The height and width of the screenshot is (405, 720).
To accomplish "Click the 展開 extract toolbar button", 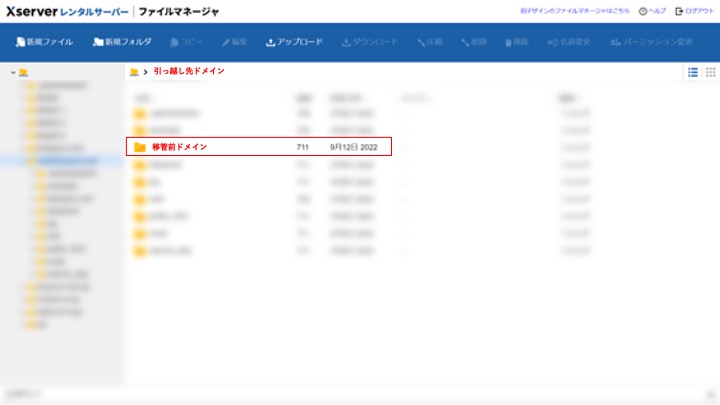I will click(x=474, y=42).
